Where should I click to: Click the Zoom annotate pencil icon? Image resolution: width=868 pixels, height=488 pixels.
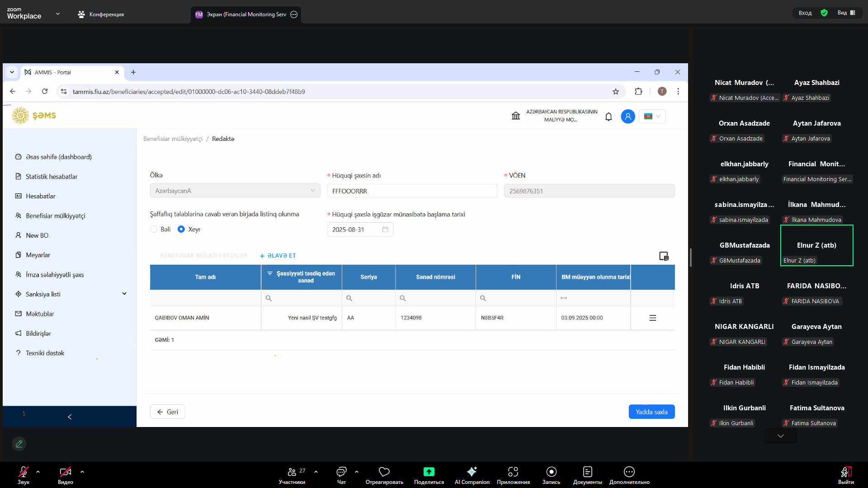19,444
